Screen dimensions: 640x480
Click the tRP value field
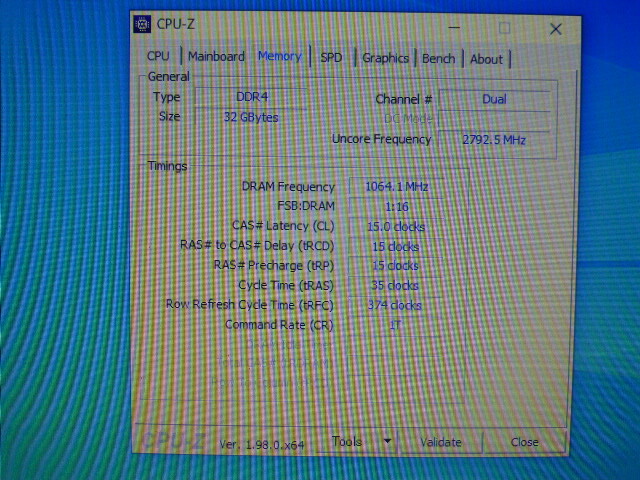point(395,266)
